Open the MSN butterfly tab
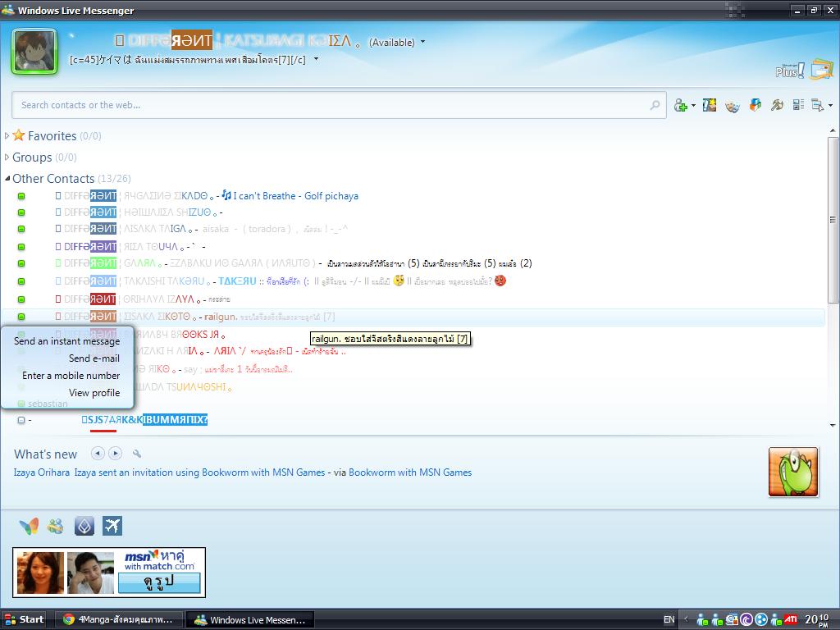 (x=29, y=526)
